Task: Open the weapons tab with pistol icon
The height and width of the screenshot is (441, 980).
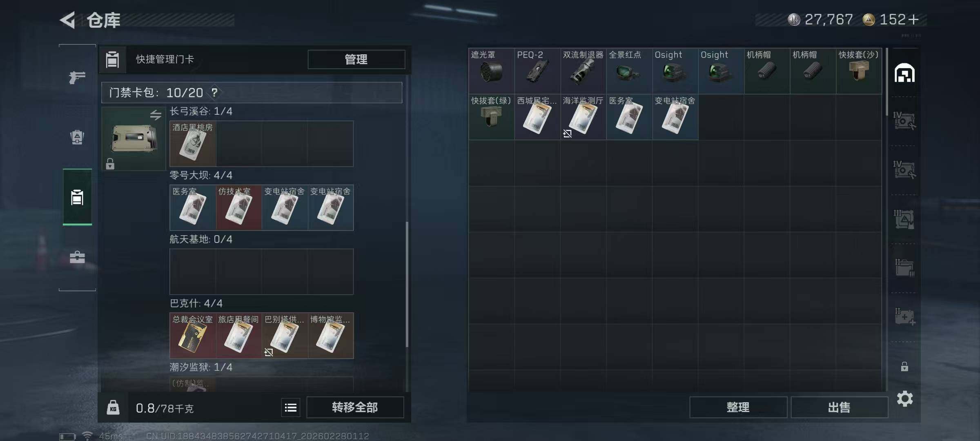Action: point(77,77)
